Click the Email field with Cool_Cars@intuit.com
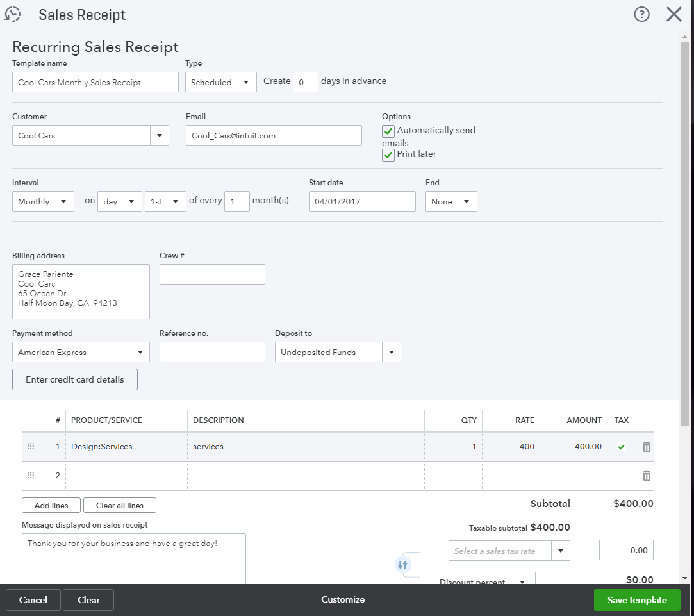 [274, 135]
